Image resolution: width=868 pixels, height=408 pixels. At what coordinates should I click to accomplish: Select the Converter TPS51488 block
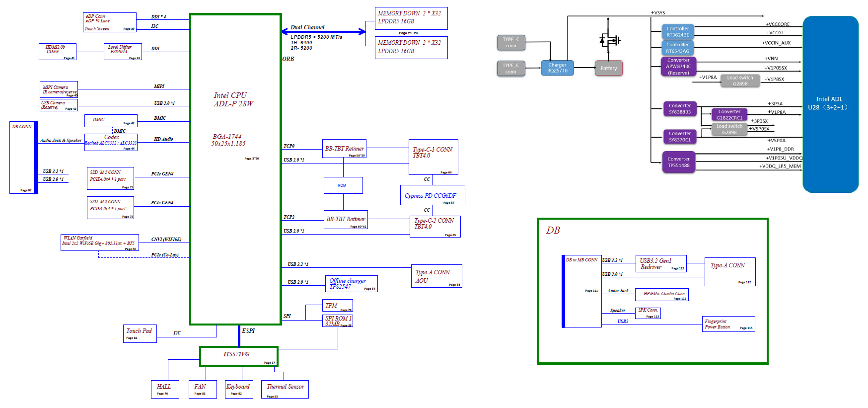679,163
